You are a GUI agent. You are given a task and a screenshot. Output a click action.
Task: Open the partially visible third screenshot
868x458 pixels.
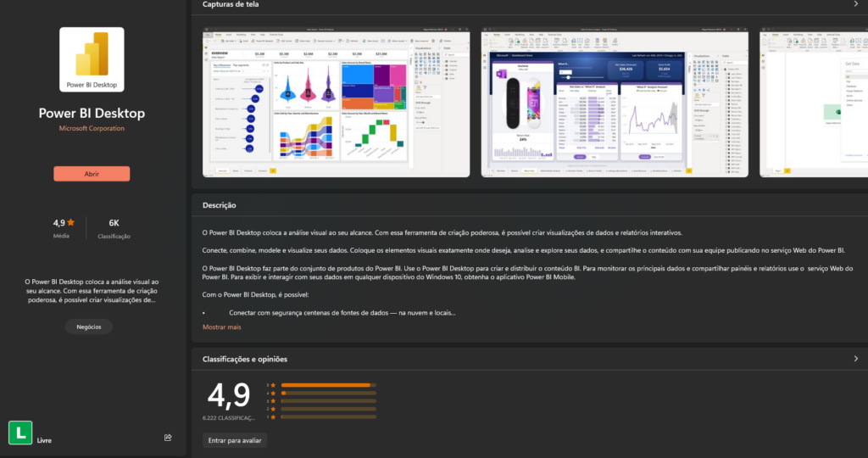(x=814, y=102)
